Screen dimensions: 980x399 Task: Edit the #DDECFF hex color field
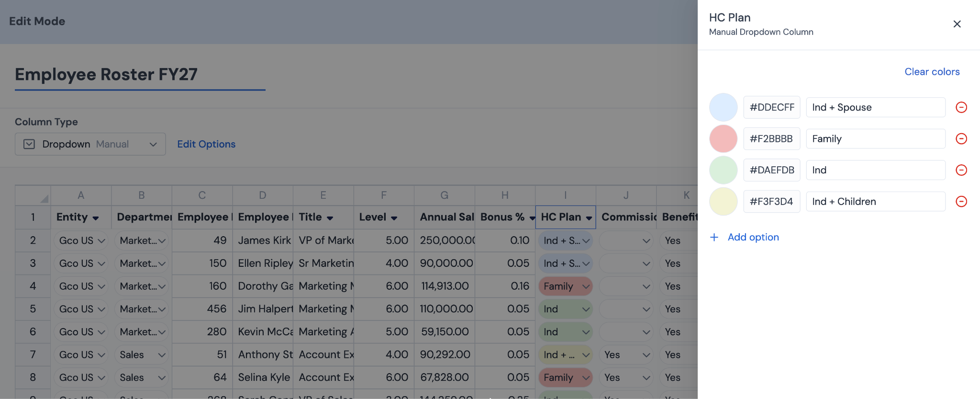pos(772,107)
